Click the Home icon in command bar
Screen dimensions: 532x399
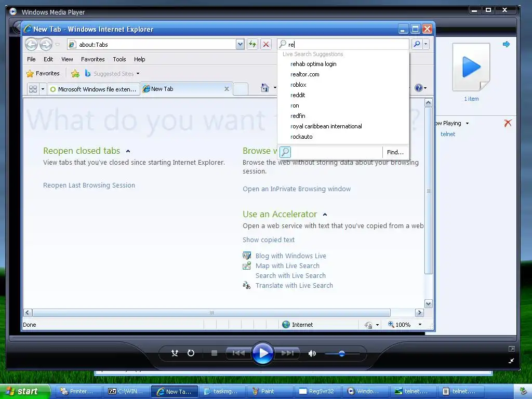[264, 88]
